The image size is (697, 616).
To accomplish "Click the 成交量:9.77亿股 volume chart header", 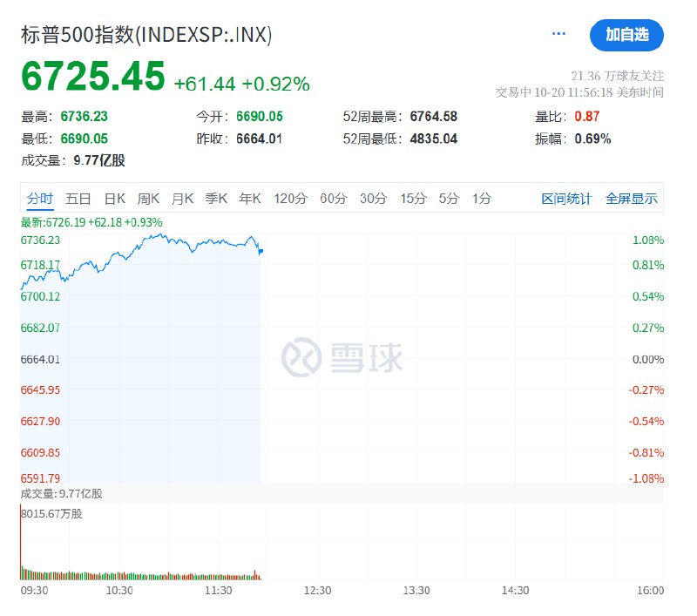I will 61,493.
